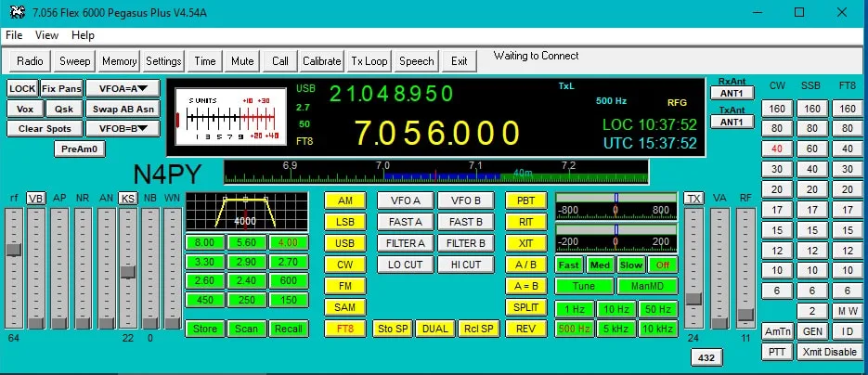Toggle the Qsk button
This screenshot has width=868, height=375.
coord(64,109)
